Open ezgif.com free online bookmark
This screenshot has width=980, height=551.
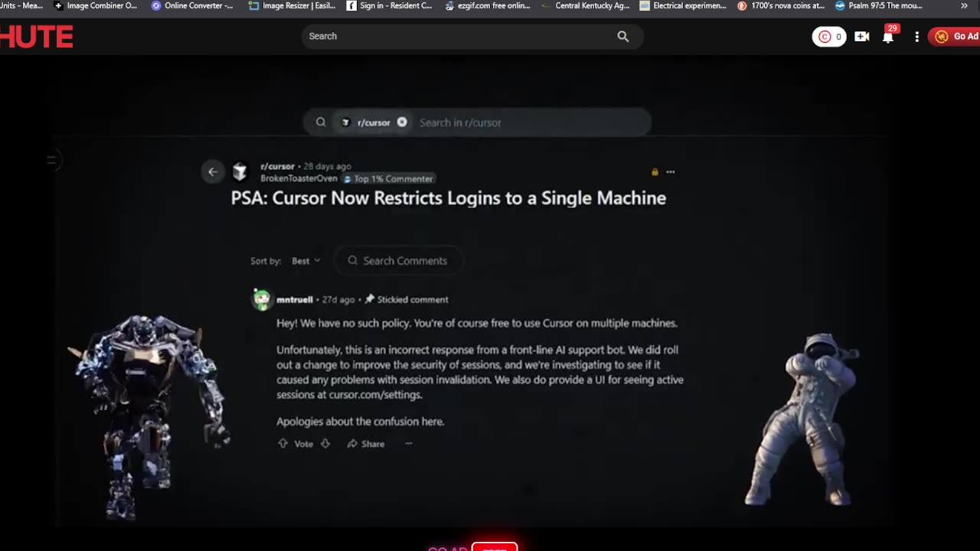[488, 5]
